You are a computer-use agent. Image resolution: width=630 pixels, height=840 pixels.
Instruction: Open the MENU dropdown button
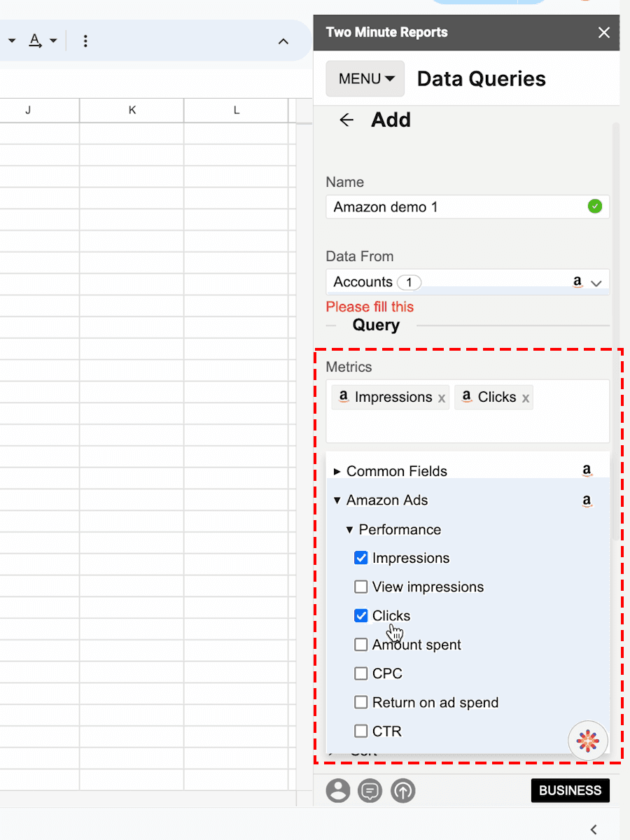(x=365, y=79)
